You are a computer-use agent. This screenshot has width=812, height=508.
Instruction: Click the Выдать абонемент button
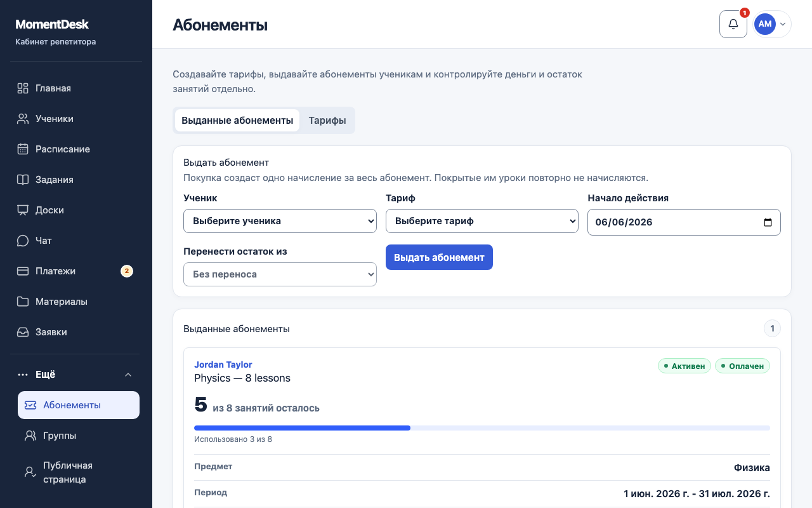(x=439, y=257)
